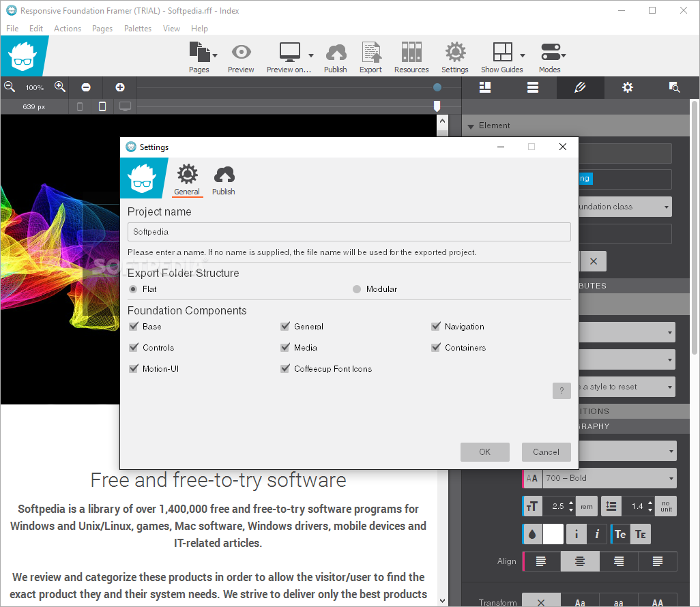
Task: Open the Help menu
Action: (199, 29)
